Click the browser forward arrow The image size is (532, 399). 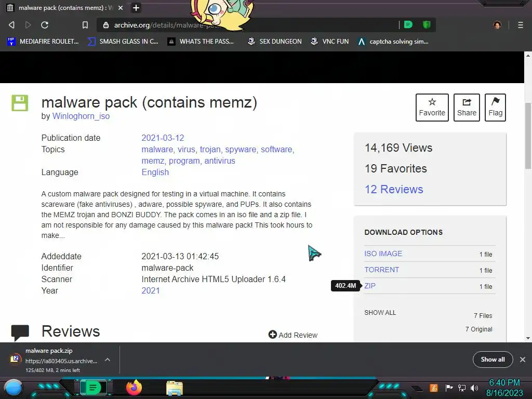click(28, 25)
